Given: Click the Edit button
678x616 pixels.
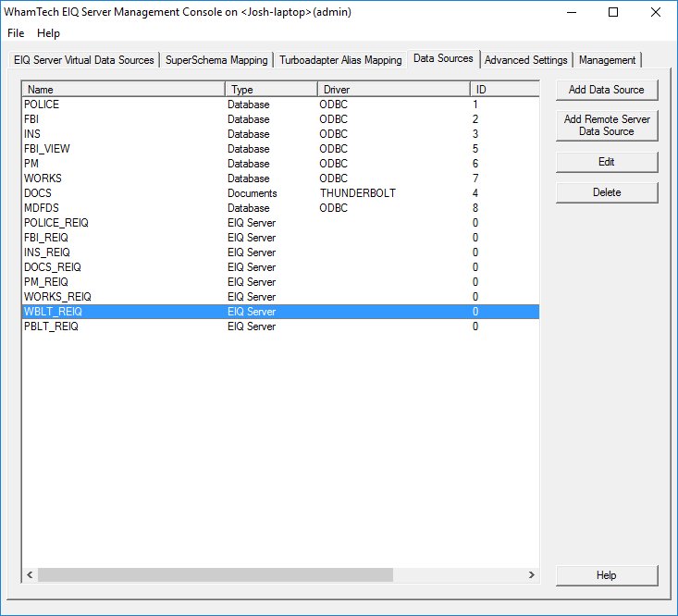Looking at the screenshot, I should (607, 162).
